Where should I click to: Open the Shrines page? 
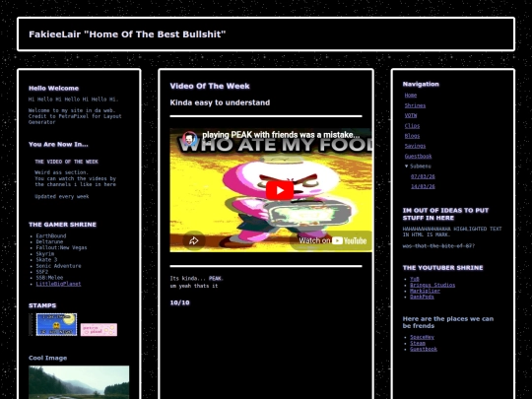(x=415, y=105)
